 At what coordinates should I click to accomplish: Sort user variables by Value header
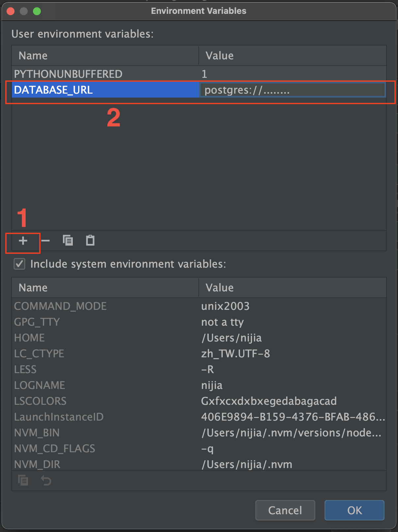pos(293,56)
